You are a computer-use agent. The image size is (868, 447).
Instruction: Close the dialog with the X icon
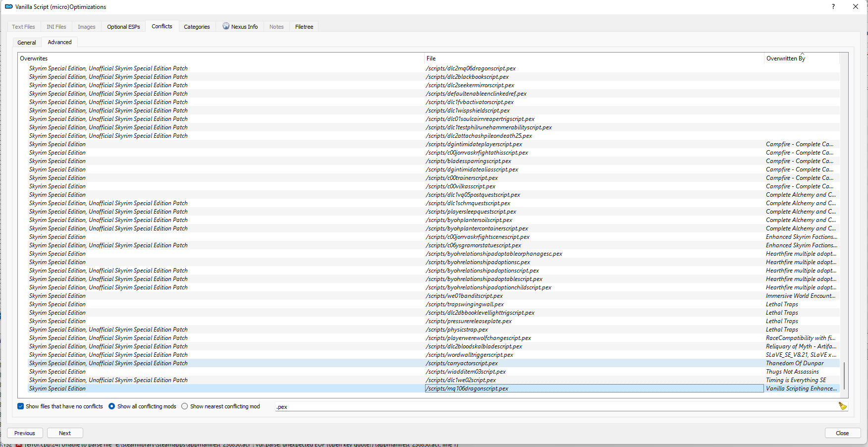pos(856,7)
